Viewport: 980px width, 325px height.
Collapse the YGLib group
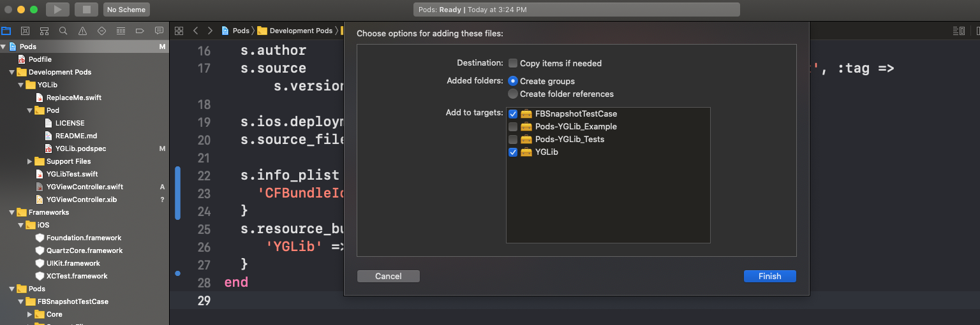click(x=20, y=85)
